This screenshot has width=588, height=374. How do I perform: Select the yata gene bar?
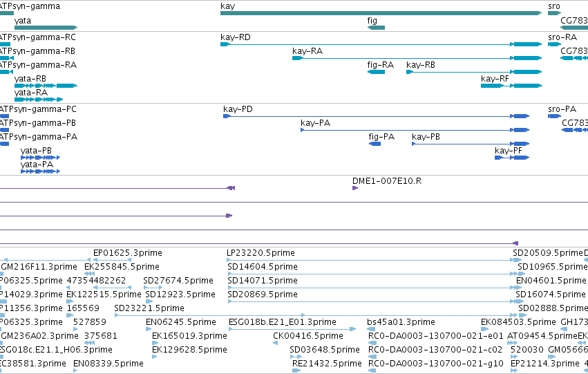pyautogui.click(x=46, y=28)
